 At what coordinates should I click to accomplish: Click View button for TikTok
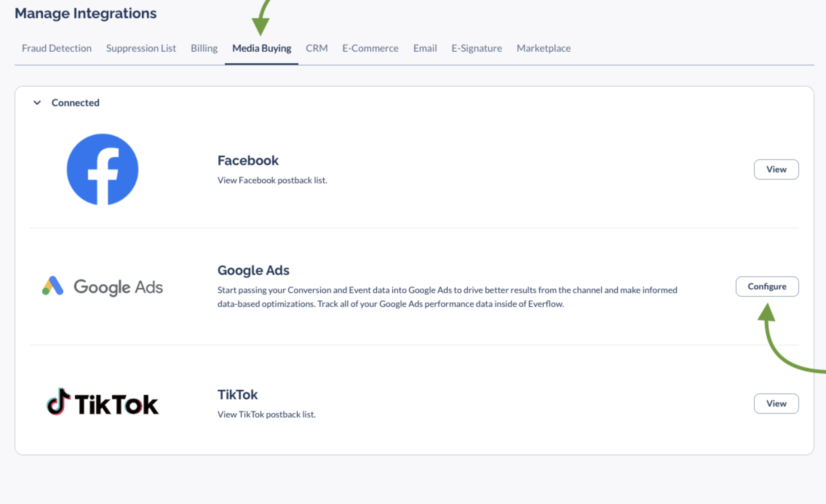pos(776,404)
